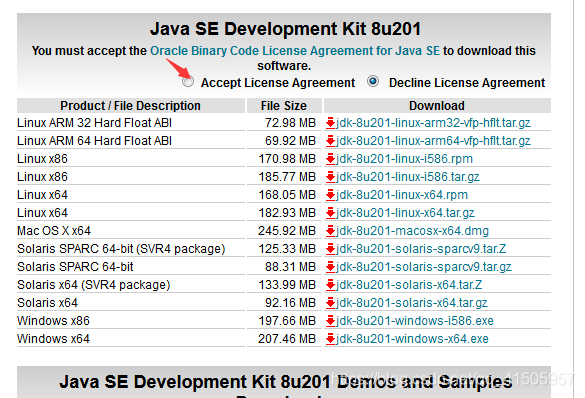Select the Decline License Agreement radio button
The height and width of the screenshot is (398, 585).
[373, 81]
